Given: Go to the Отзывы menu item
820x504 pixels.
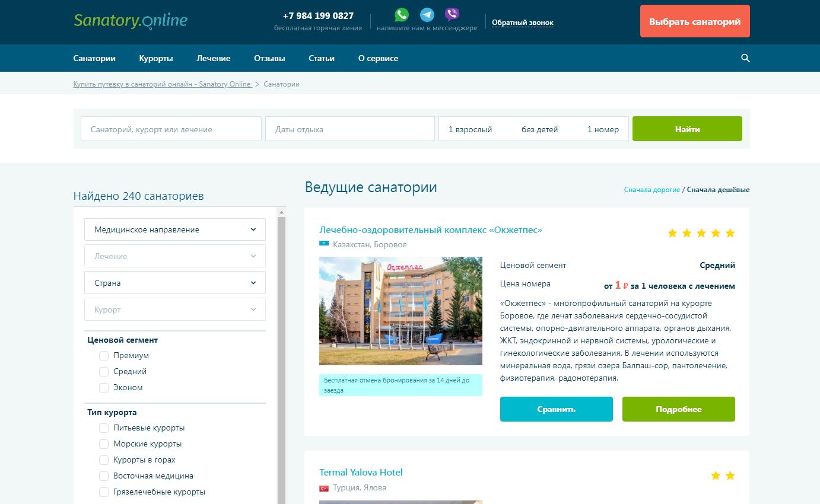Looking at the screenshot, I should coord(269,58).
